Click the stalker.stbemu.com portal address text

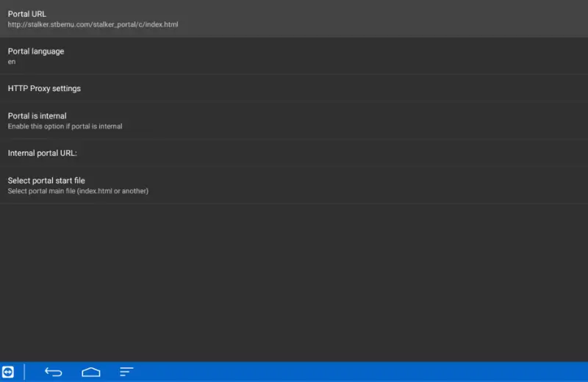93,24
